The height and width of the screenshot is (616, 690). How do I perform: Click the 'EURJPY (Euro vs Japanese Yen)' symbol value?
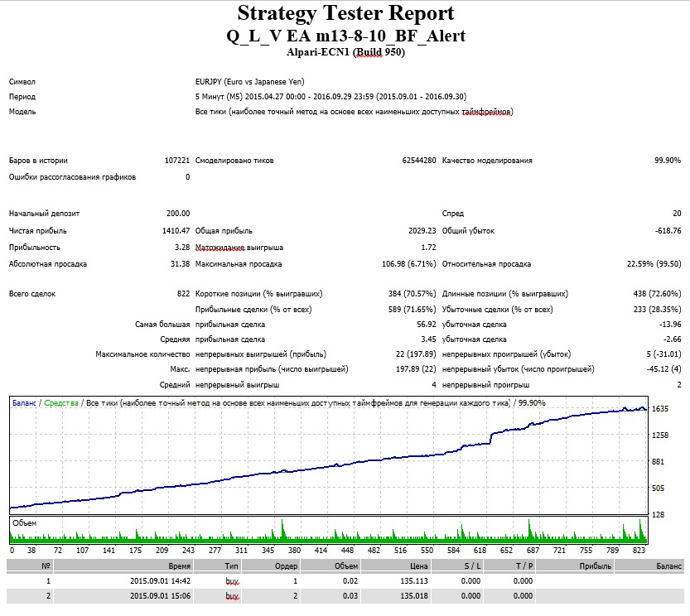[249, 81]
